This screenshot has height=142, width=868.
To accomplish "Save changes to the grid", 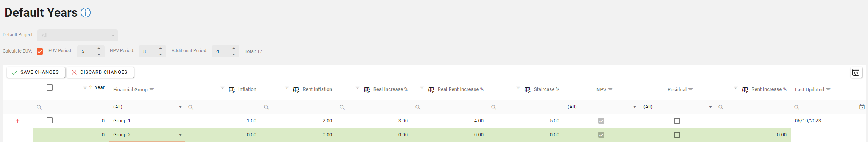I will 36,72.
